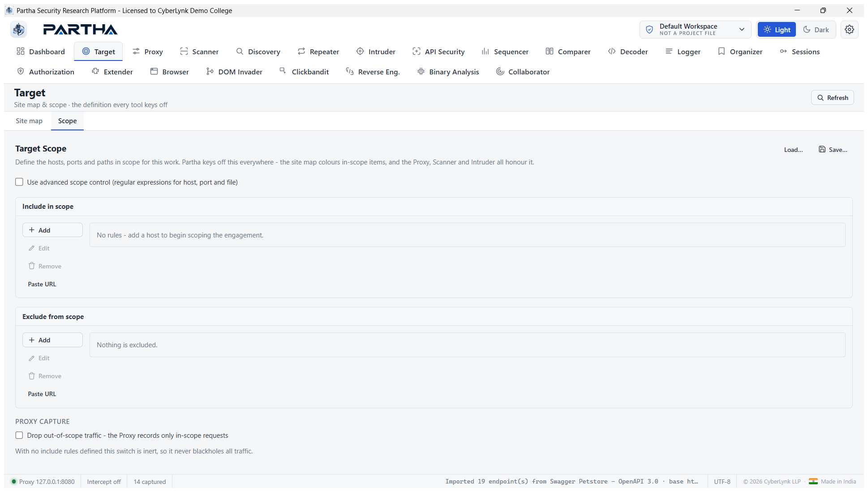Click the Organizer bookmark icon
This screenshot has height=492, width=868.
(722, 51)
